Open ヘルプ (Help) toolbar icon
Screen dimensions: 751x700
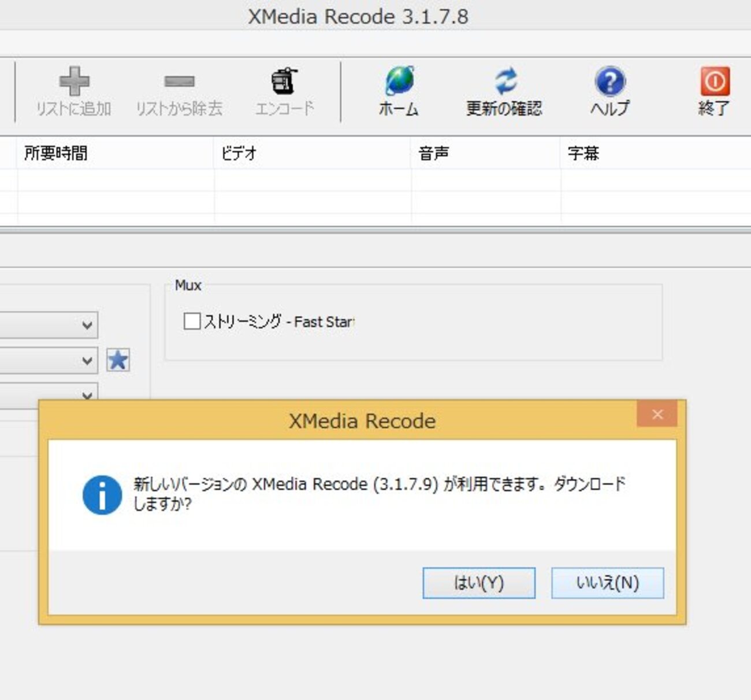pos(609,91)
